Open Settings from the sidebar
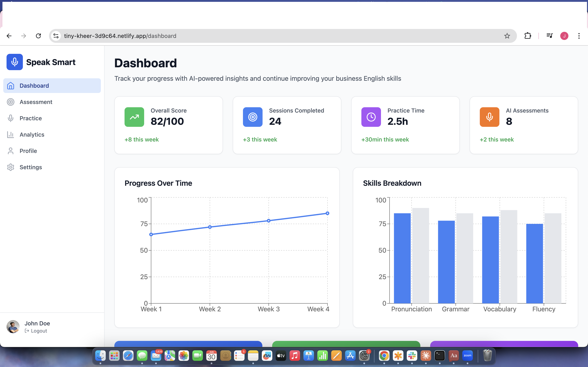The image size is (588, 367). click(x=31, y=167)
